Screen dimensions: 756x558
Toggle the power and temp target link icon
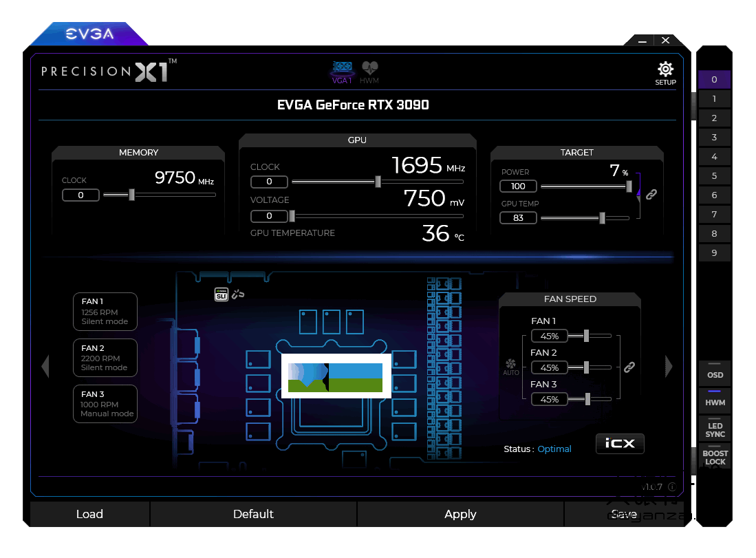point(651,194)
